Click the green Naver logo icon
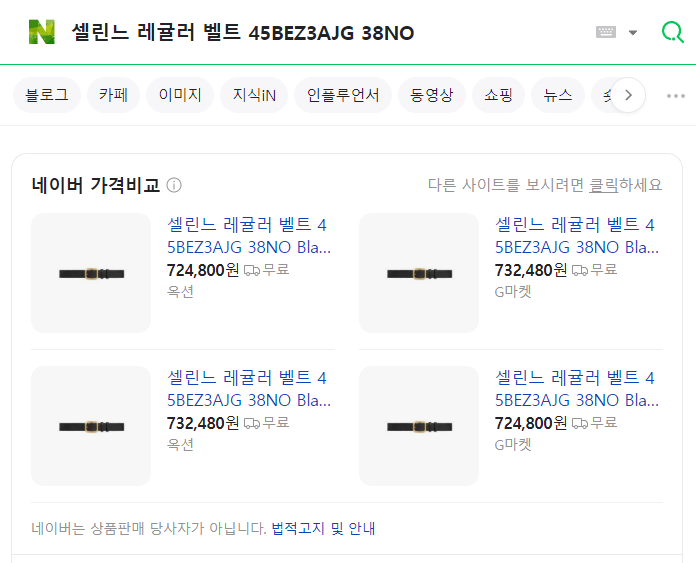 [42, 32]
